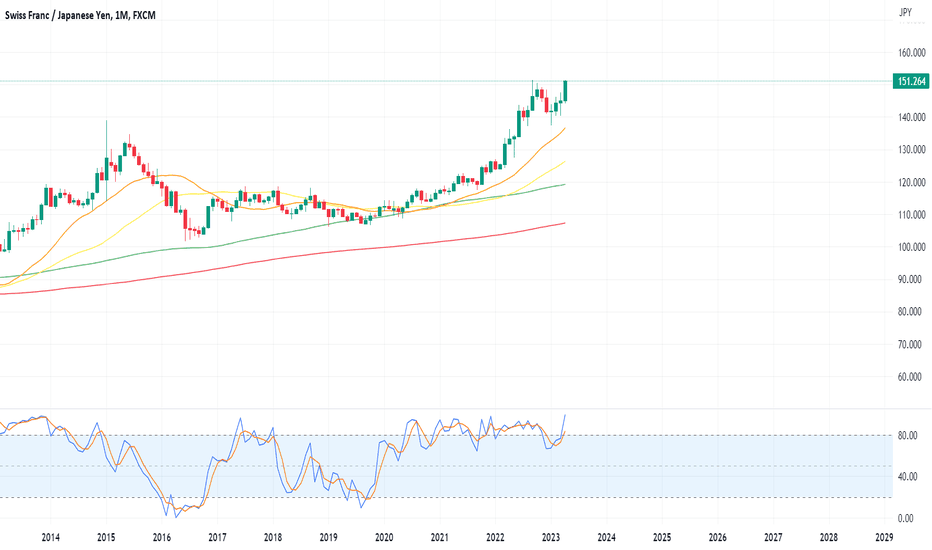The height and width of the screenshot is (550, 932).
Task: Click the 2019 label on time axis
Action: pos(328,538)
